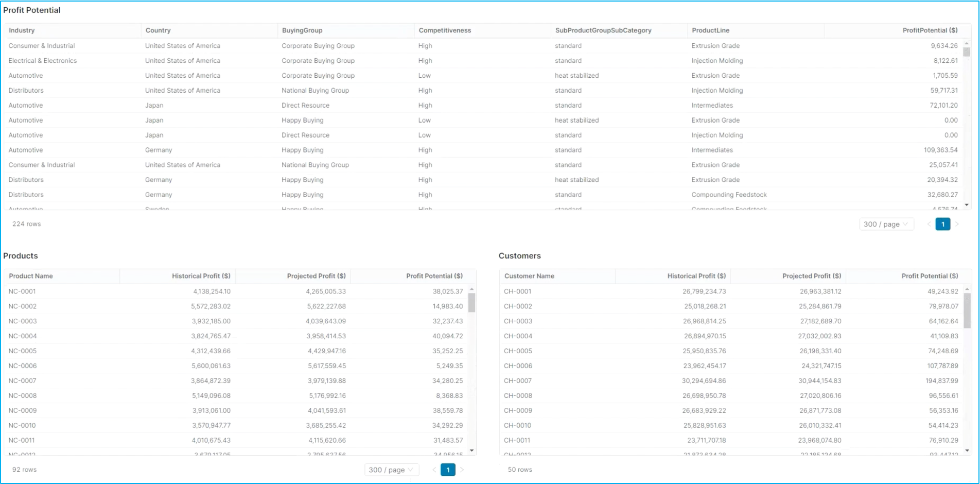
Task: Click scroll-down arrow of Profit Potential table
Action: (x=967, y=205)
